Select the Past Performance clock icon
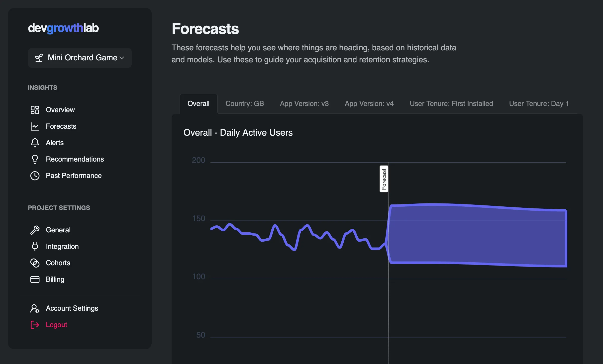603x364 pixels. pyautogui.click(x=35, y=176)
